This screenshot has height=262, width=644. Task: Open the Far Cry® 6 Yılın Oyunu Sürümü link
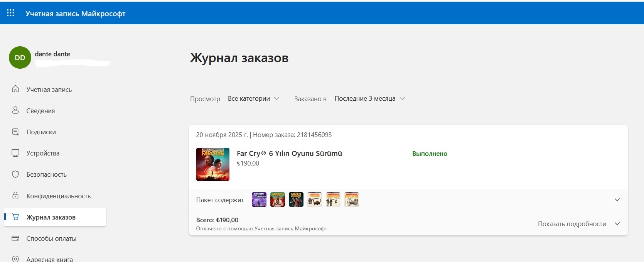pos(289,153)
